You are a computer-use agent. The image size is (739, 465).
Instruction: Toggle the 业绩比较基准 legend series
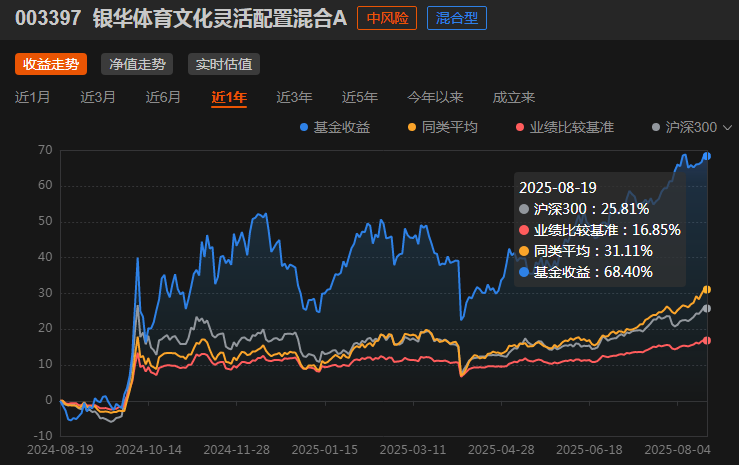tap(565, 127)
